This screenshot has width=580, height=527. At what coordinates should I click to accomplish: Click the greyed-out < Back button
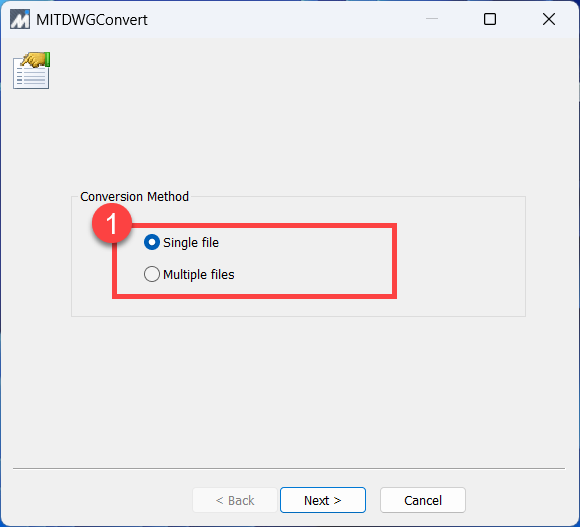[x=235, y=500]
